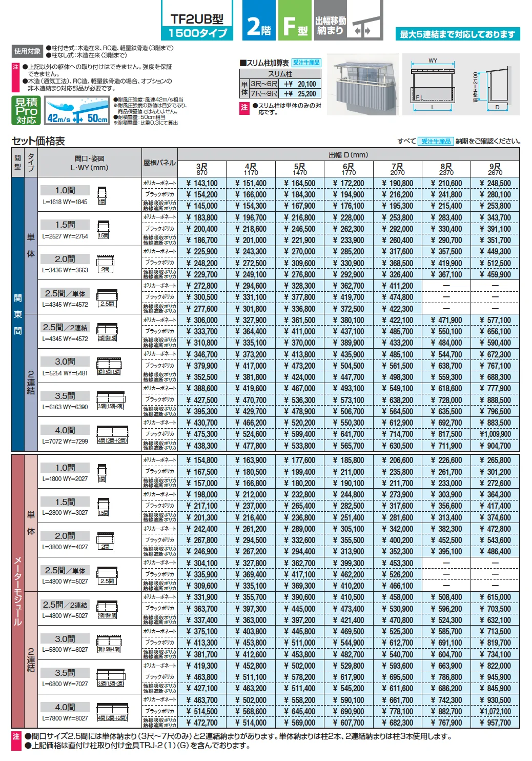Click the red 注 marker beside the slim pillar note
Viewport: 532px width, 761px height.
point(244,107)
